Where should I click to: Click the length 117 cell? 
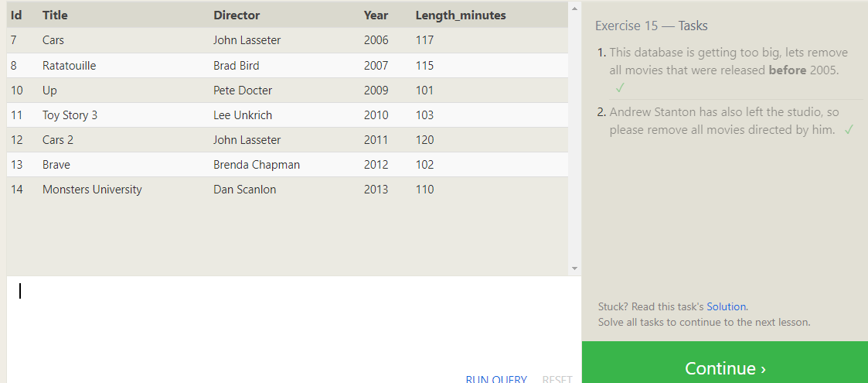424,40
